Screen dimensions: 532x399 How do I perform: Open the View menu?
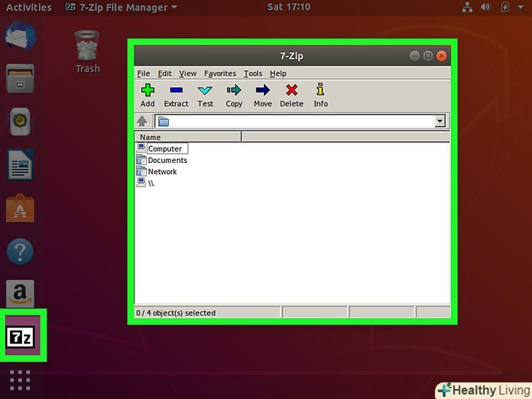[188, 73]
